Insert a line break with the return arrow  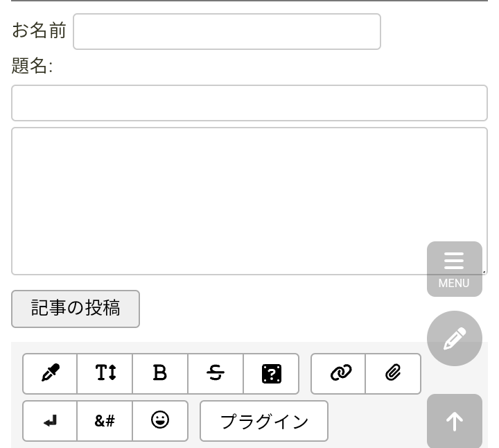tap(50, 421)
